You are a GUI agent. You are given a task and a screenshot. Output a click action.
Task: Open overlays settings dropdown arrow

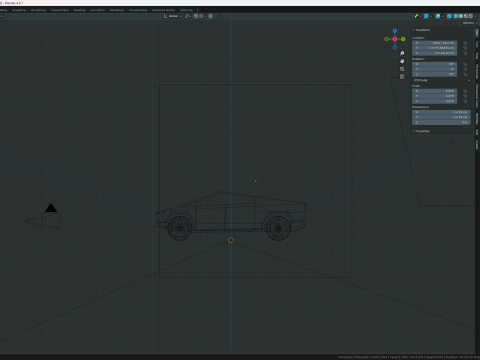click(443, 16)
